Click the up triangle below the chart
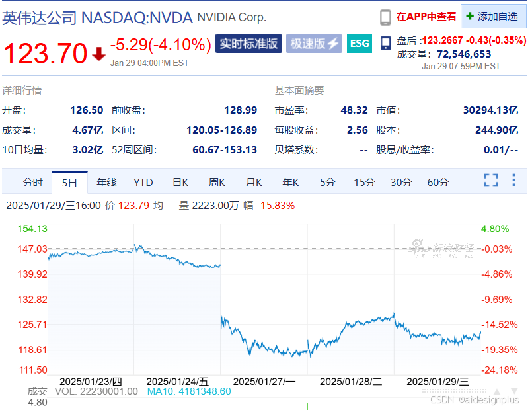The height and width of the screenshot is (410, 532). (x=497, y=391)
